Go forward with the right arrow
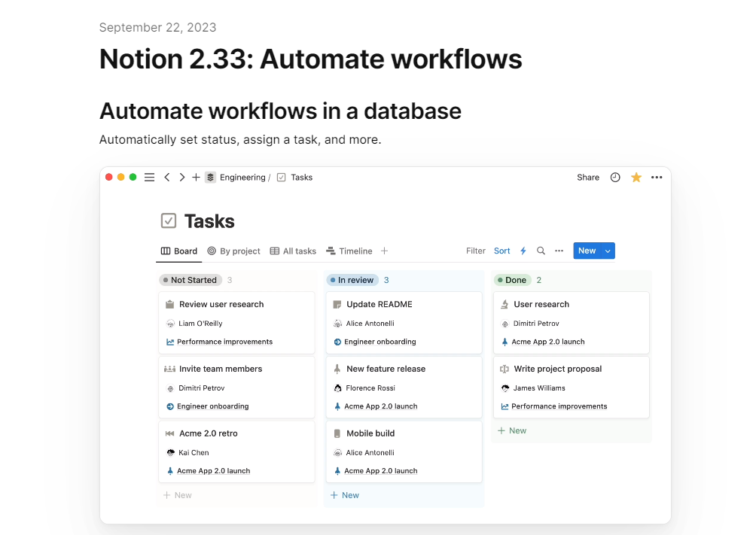756x535 pixels. (181, 178)
